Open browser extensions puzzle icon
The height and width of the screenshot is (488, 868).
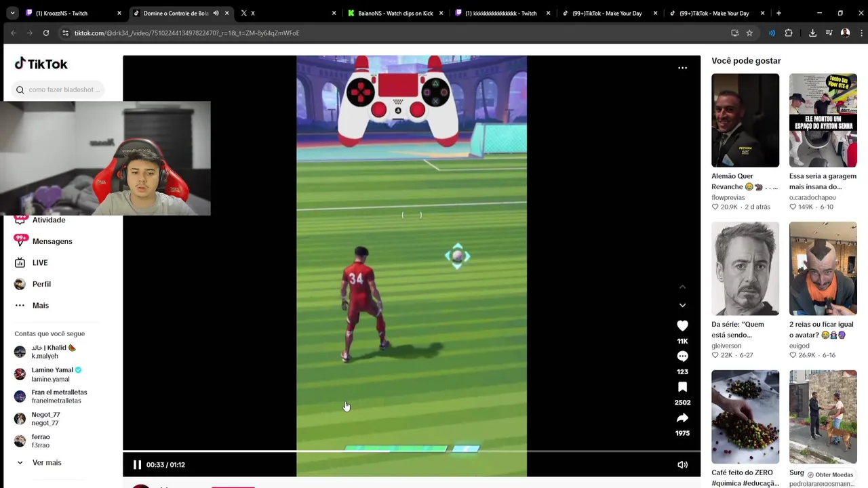(x=788, y=33)
